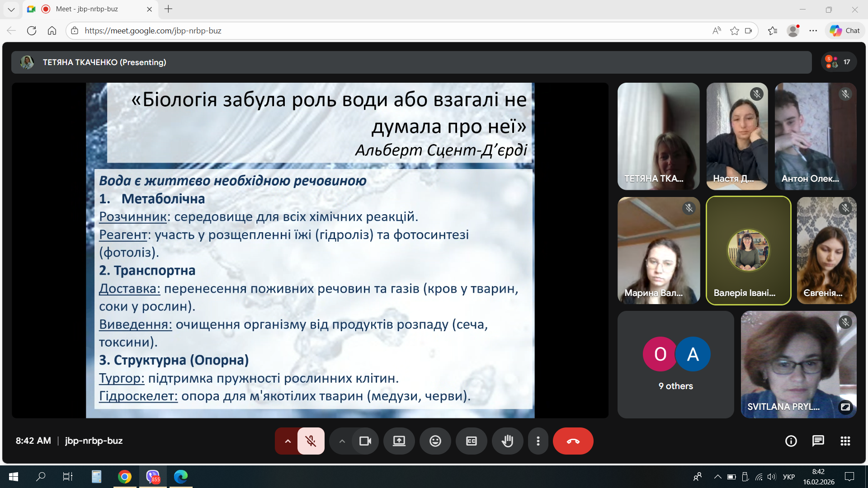Viewport: 868px width, 488px height.
Task: Click the share screen present button
Action: click(x=399, y=441)
